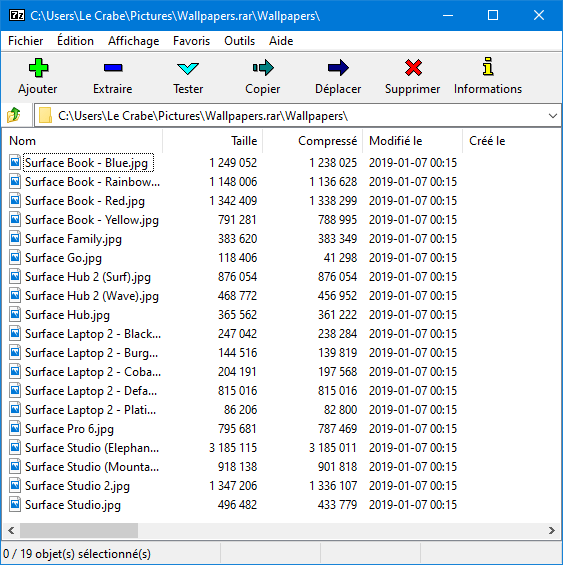Click compressed size value 41 298
This screenshot has height=565, width=563.
[x=340, y=258]
